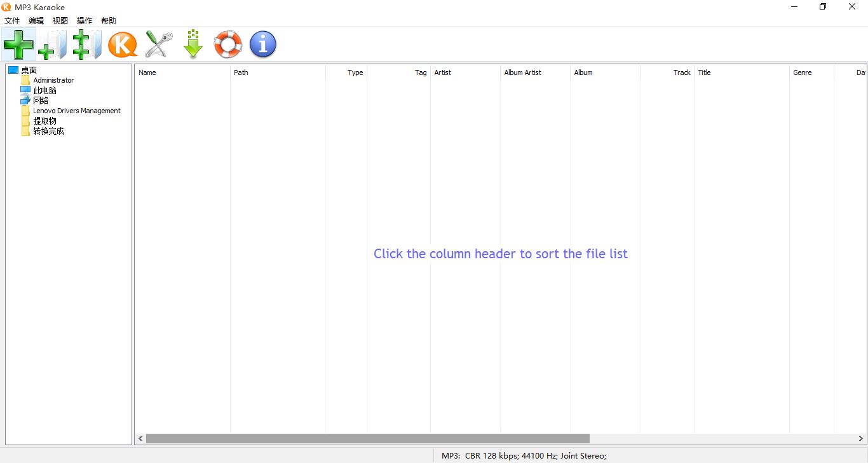The width and height of the screenshot is (868, 463).
Task: Minimize the MP3 Karaoke window
Action: point(794,6)
